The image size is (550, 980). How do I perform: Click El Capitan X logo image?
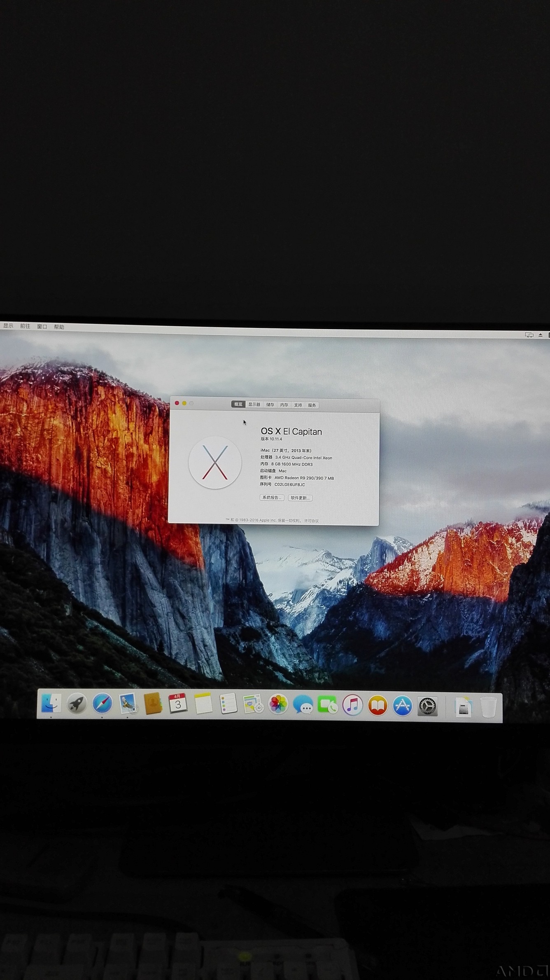tap(215, 463)
